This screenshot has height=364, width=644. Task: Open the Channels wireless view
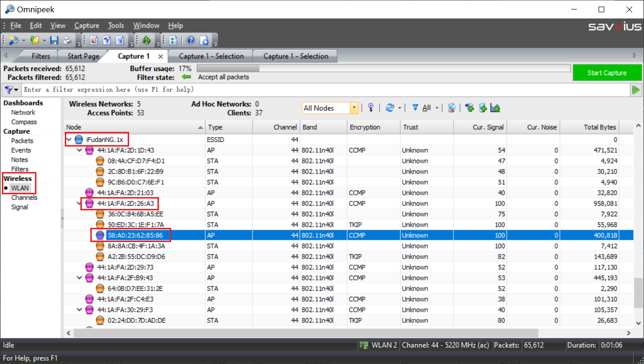point(24,198)
